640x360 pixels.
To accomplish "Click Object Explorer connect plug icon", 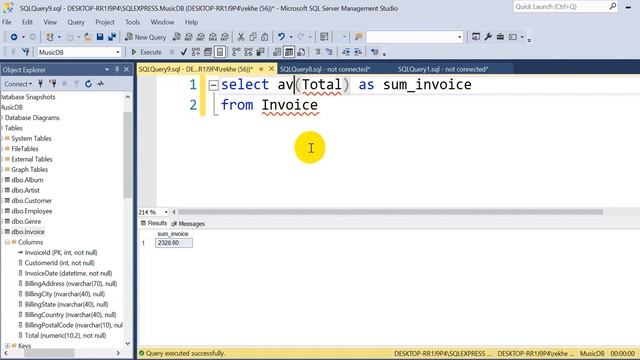I will point(40,84).
